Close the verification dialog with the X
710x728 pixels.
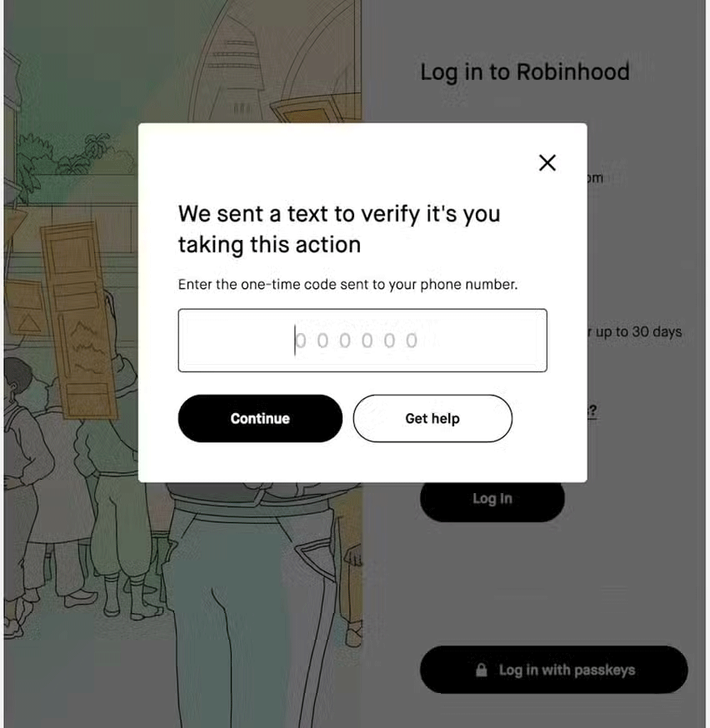coord(547,162)
